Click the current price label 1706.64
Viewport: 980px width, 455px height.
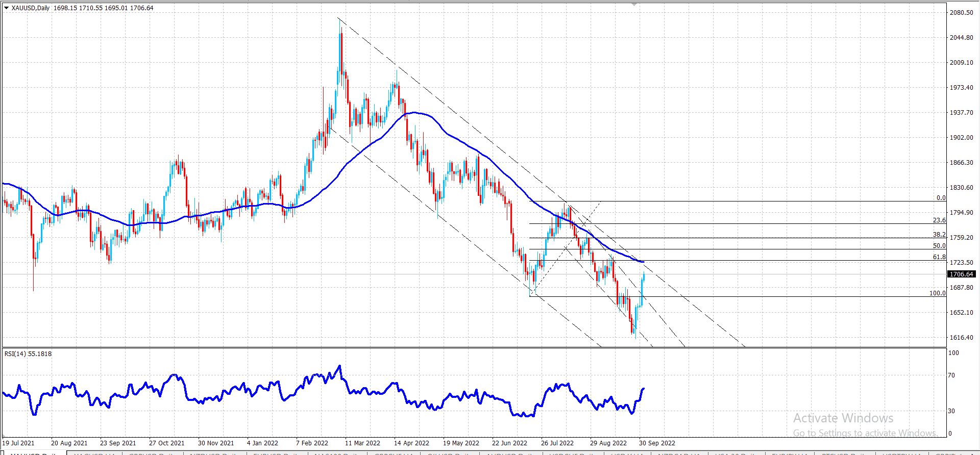962,274
